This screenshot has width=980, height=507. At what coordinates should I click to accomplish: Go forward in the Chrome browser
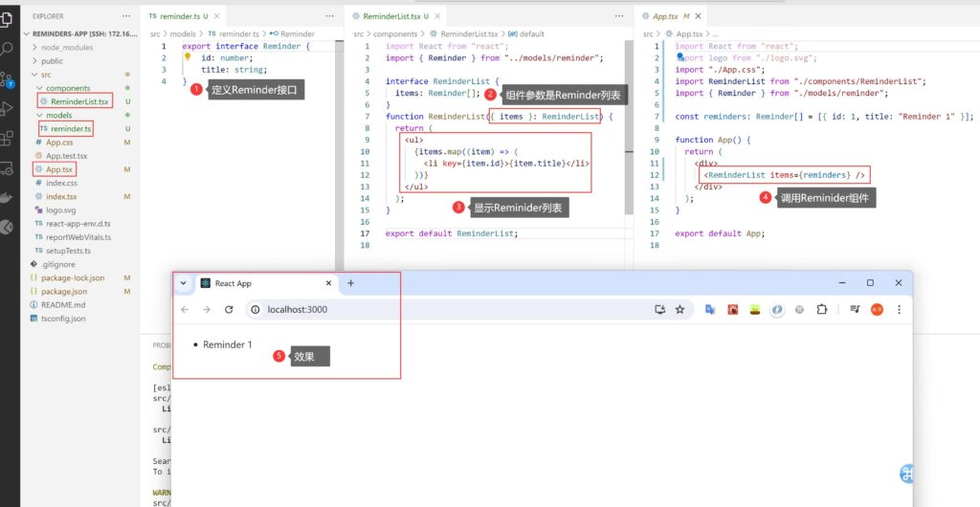coord(207,310)
